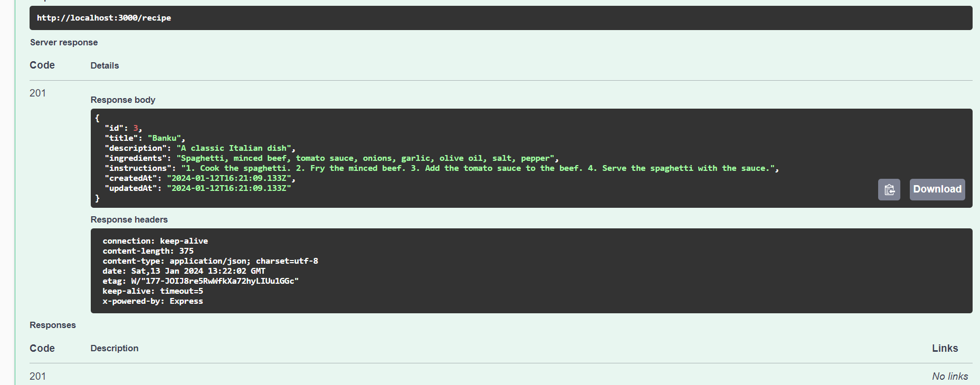Click the No links text in the Links column
Screen dimensions: 980x385
pyautogui.click(x=949, y=376)
